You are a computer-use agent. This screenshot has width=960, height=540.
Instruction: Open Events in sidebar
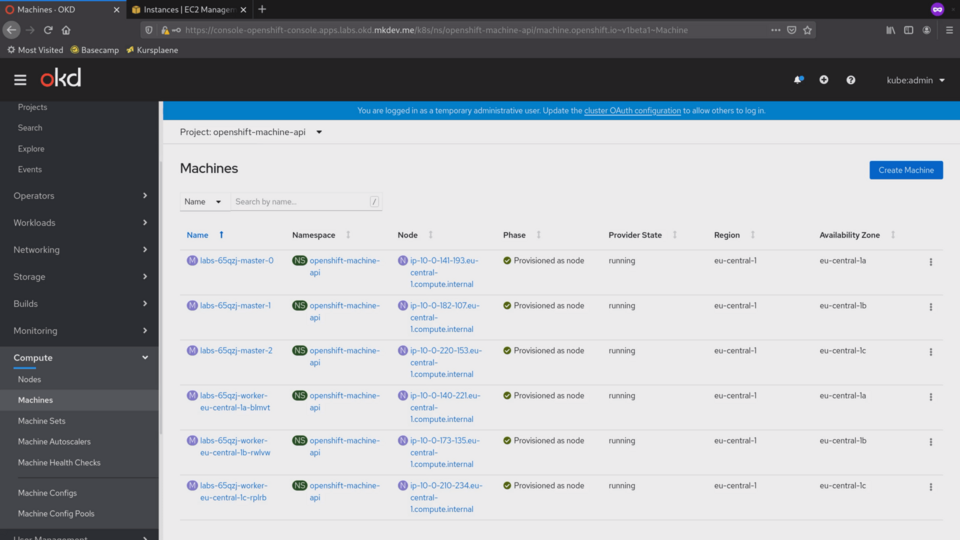pyautogui.click(x=30, y=170)
